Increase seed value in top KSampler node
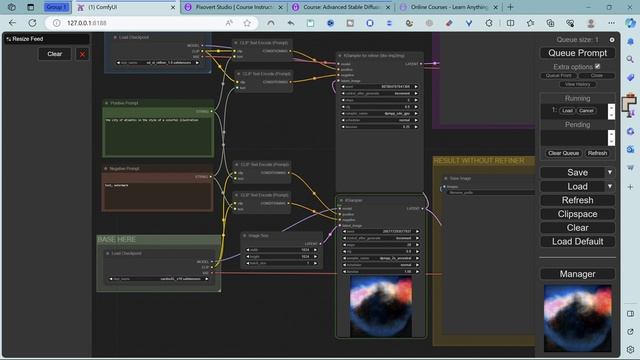Image resolution: width=640 pixels, height=360 pixels. [416, 87]
